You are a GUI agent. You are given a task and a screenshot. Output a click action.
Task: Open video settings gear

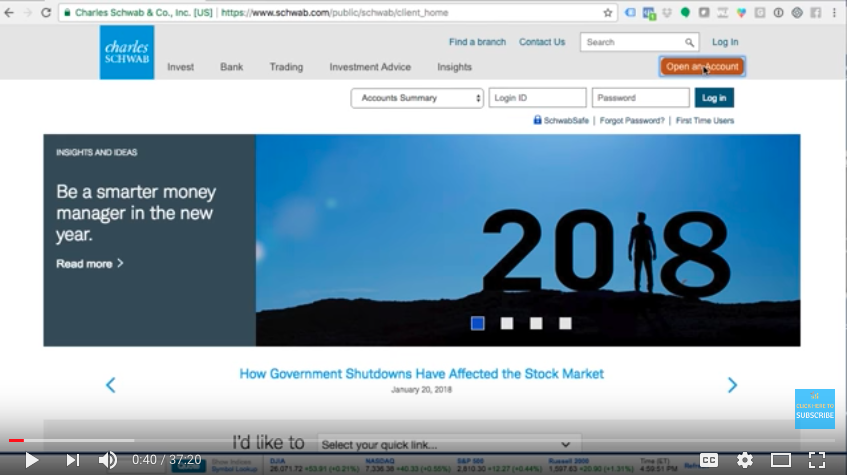[745, 460]
